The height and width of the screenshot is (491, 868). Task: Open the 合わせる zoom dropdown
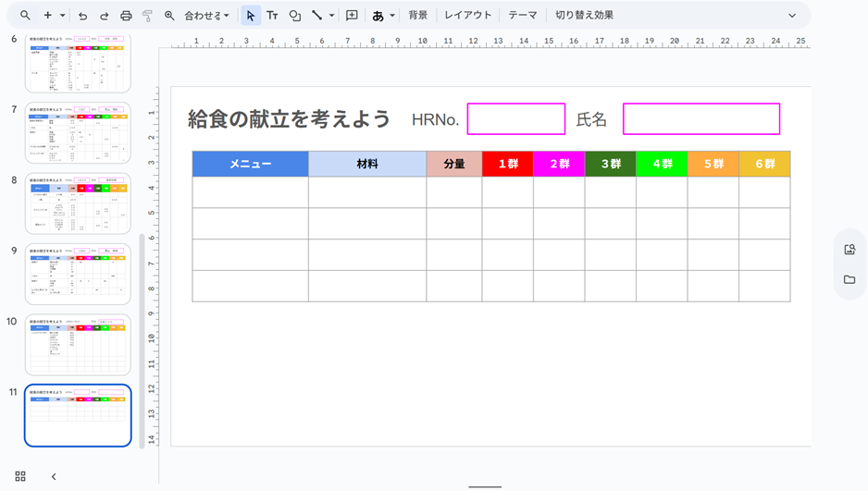click(206, 16)
